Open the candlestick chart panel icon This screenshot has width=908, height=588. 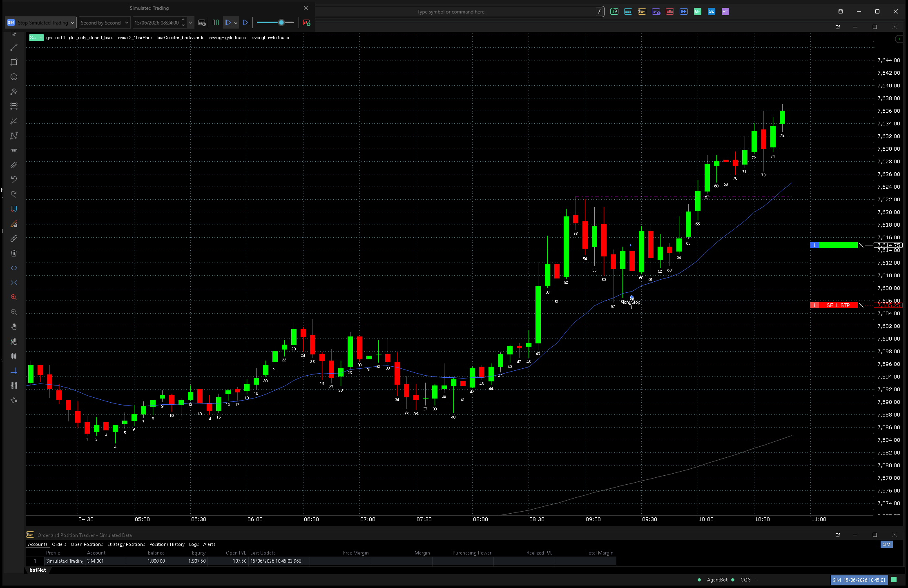pyautogui.click(x=614, y=11)
